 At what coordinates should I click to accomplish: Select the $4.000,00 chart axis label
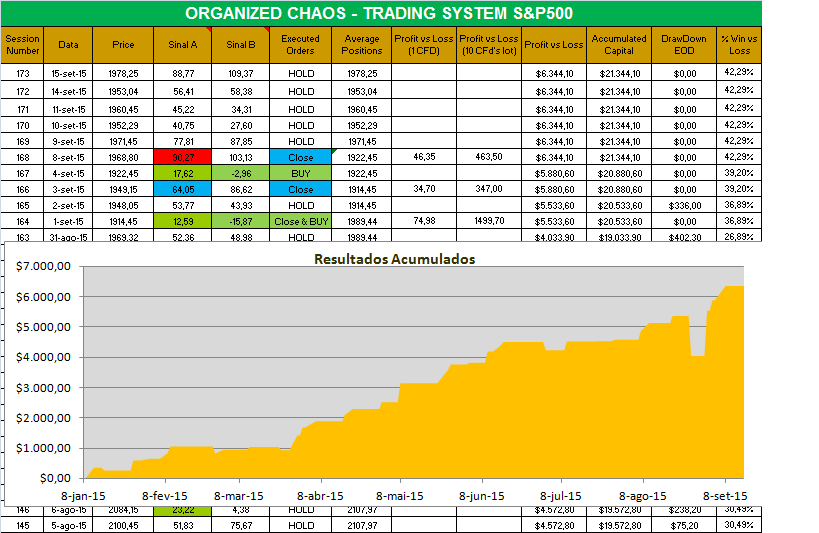tap(43, 357)
